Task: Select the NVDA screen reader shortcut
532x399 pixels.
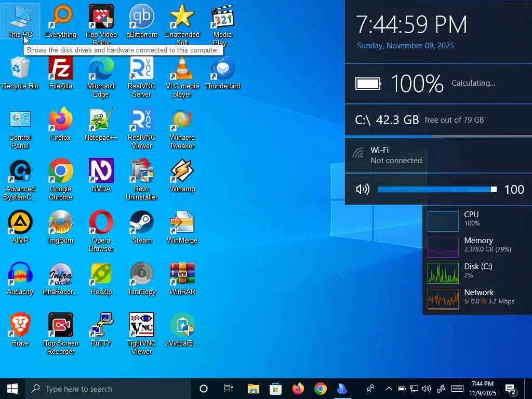Action: (101, 176)
